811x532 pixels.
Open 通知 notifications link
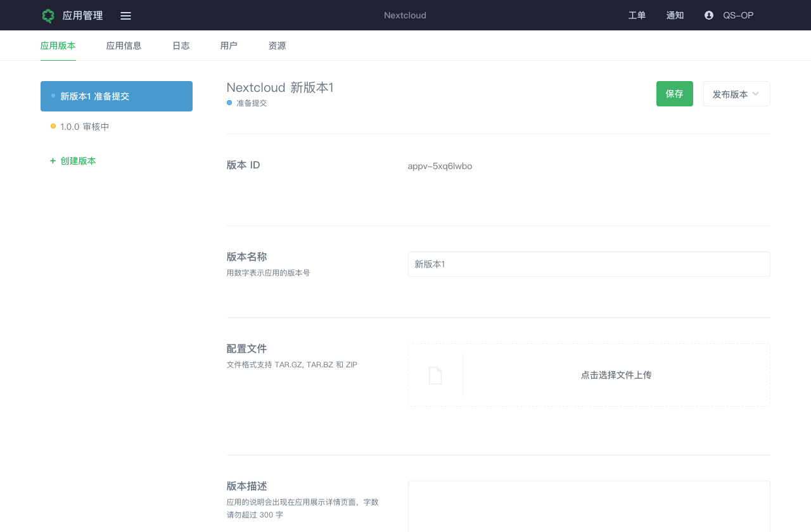[x=675, y=15]
